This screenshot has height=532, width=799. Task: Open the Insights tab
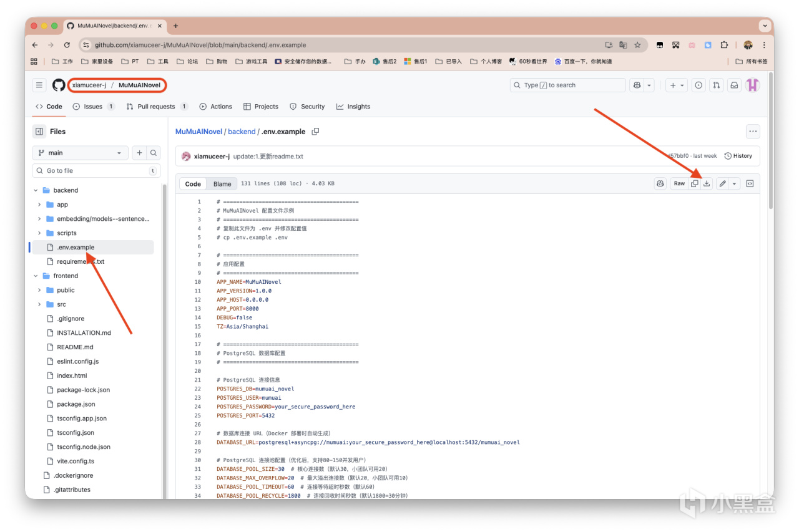coord(353,107)
